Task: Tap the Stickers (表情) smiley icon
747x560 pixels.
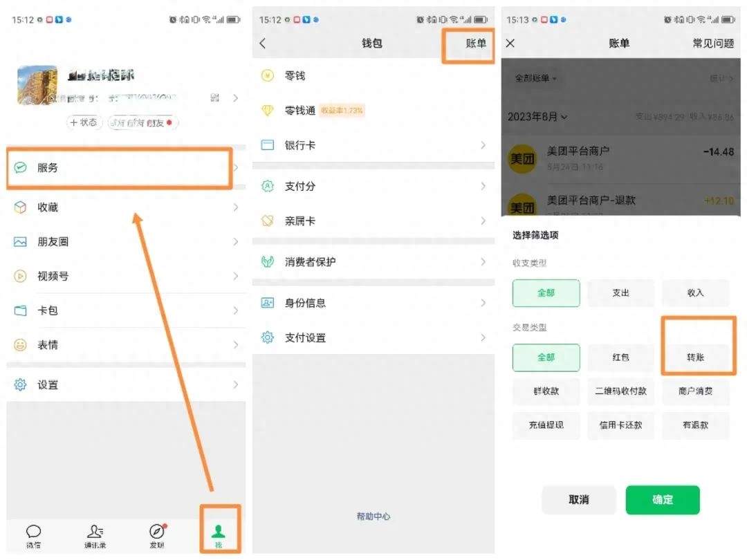Action: pos(21,345)
